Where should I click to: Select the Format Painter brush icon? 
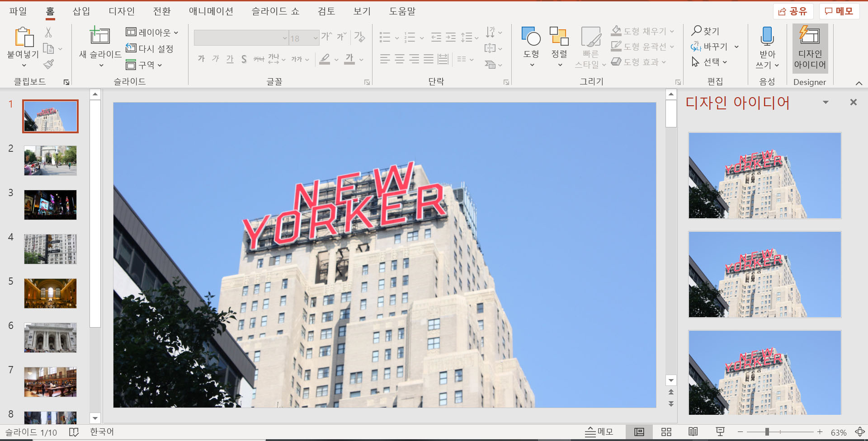pyautogui.click(x=49, y=64)
